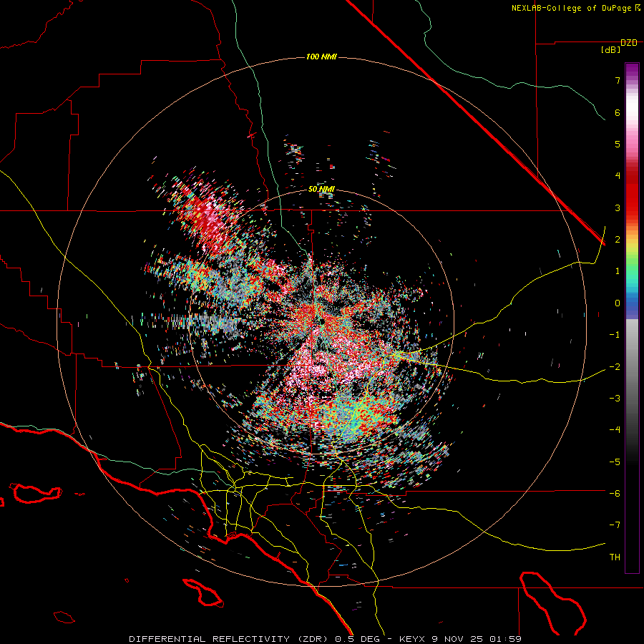Click the 5 value on color scale
The width and height of the screenshot is (644, 644).
(618, 144)
